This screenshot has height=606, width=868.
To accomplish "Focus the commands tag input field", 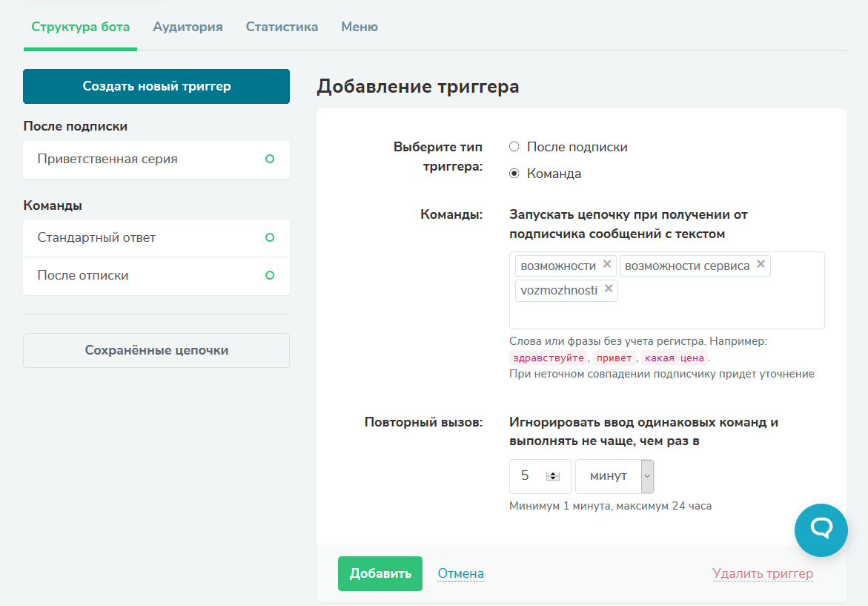I will tap(667, 291).
